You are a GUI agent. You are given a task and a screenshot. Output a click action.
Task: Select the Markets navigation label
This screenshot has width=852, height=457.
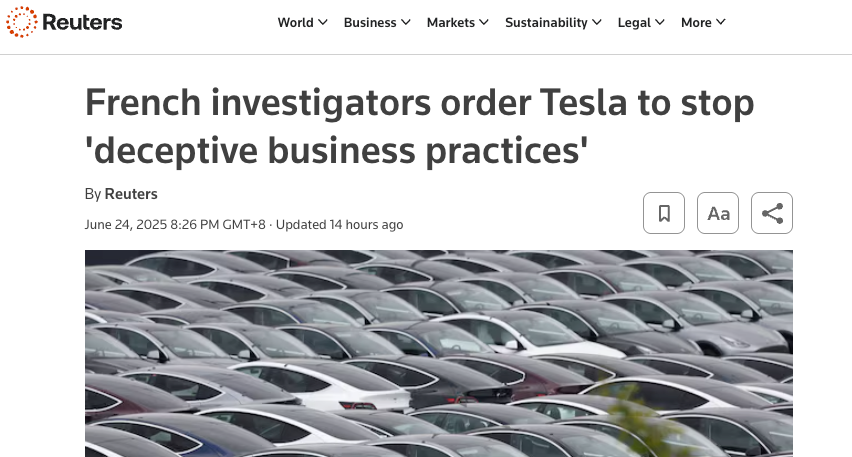point(450,23)
